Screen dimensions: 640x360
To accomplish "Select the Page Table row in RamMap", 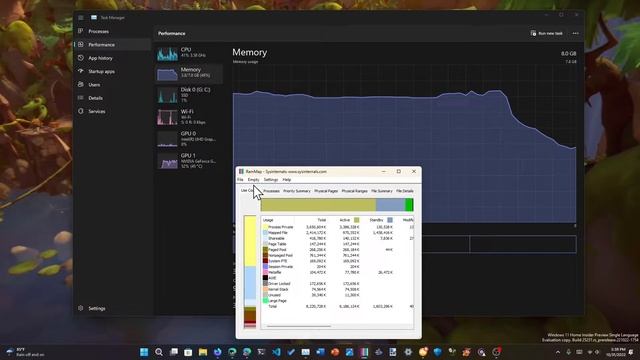I will coord(338,244).
